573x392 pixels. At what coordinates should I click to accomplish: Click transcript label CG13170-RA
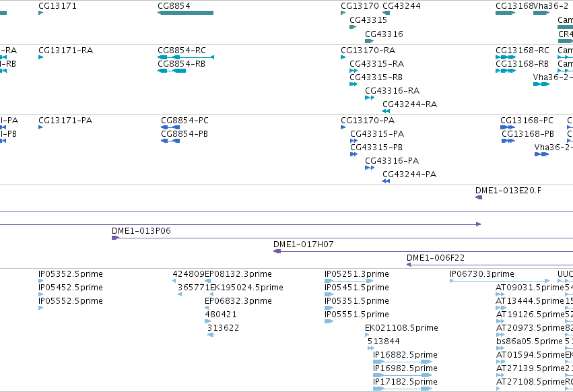coord(368,50)
